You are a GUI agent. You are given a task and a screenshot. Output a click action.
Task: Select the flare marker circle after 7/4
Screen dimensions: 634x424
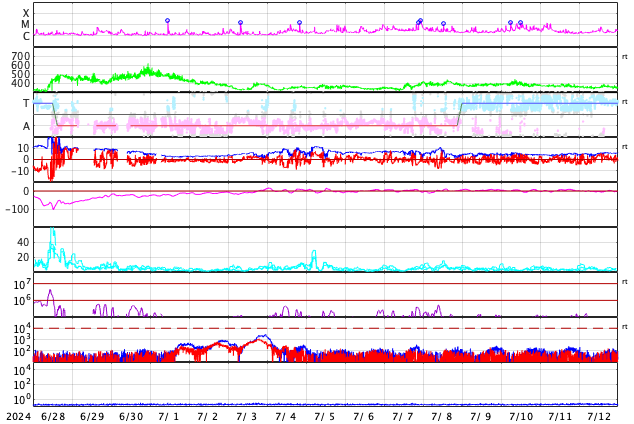300,23
